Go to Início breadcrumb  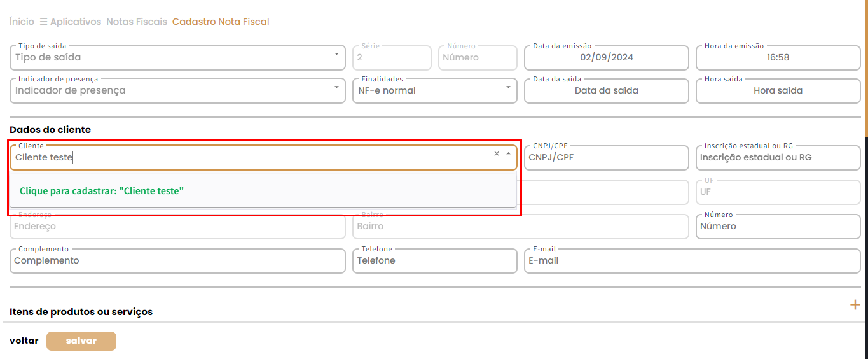[x=22, y=22]
